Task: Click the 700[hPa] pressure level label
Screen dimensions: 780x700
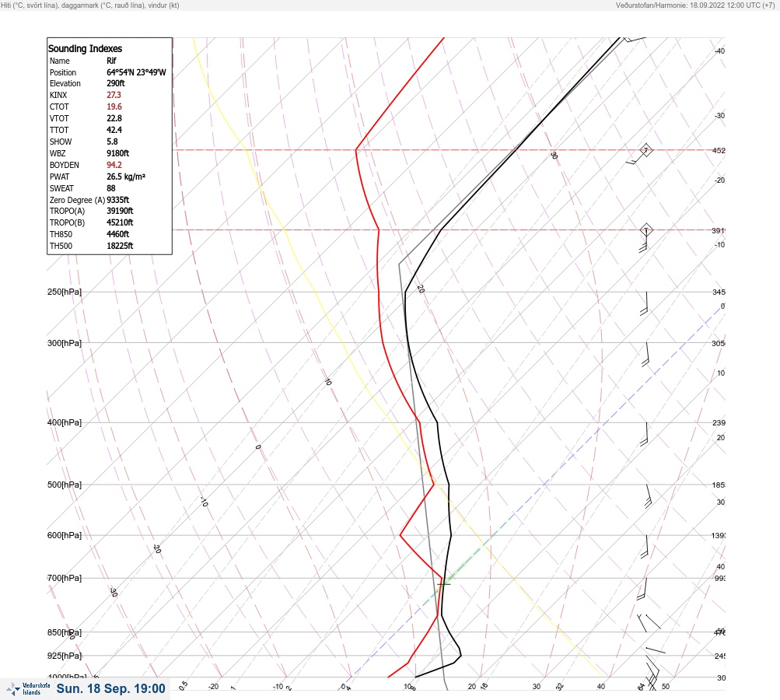Action: point(65,578)
